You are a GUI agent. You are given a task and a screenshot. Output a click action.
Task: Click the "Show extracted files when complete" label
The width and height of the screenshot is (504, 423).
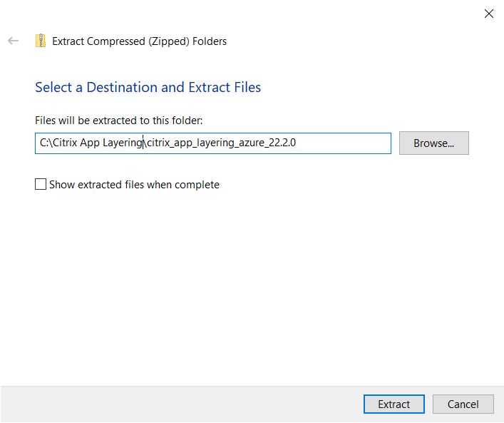[134, 185]
